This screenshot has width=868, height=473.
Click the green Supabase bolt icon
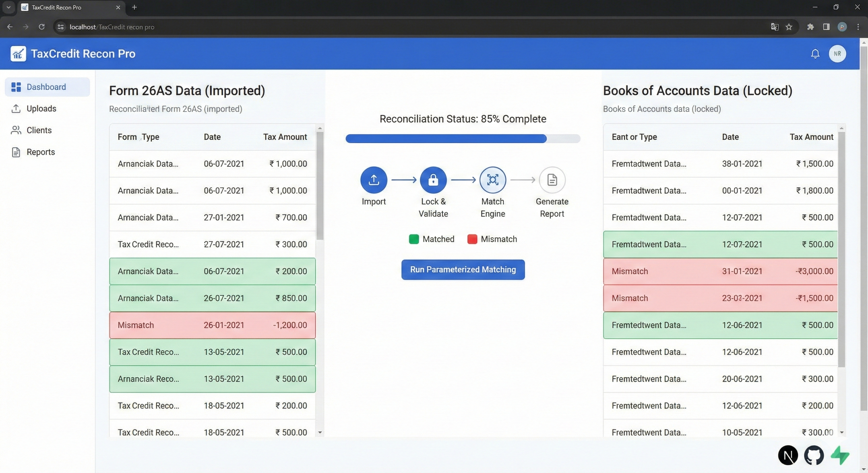[x=840, y=455]
